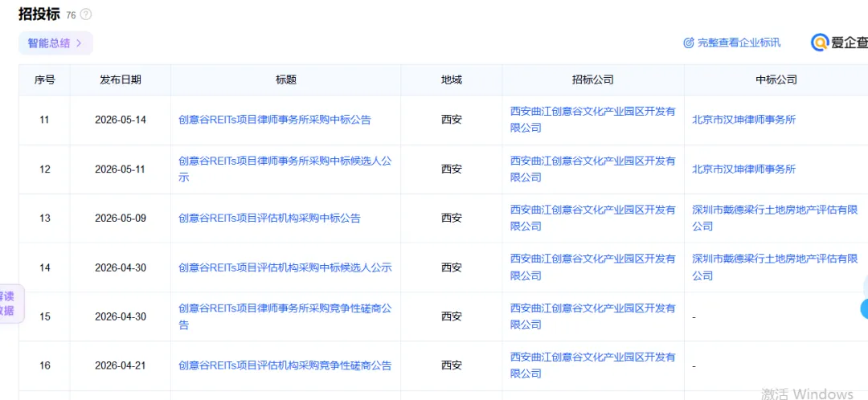The height and width of the screenshot is (400, 868).
Task: Click the date 2026-04-21
Action: pos(121,365)
